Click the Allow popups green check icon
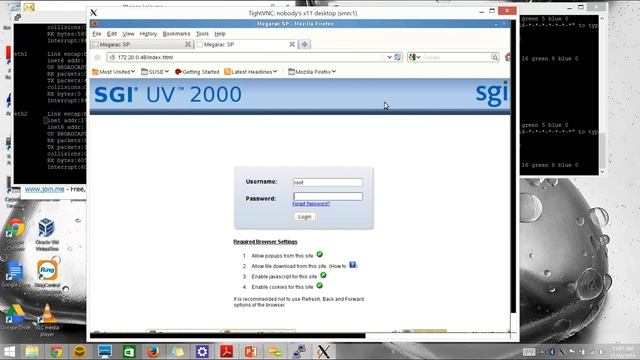This screenshot has width=640, height=360. tap(320, 254)
